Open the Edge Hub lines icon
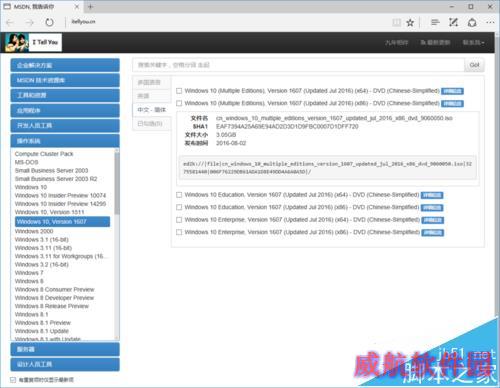Image resolution: width=500 pixels, height=388 pixels. 435,22
